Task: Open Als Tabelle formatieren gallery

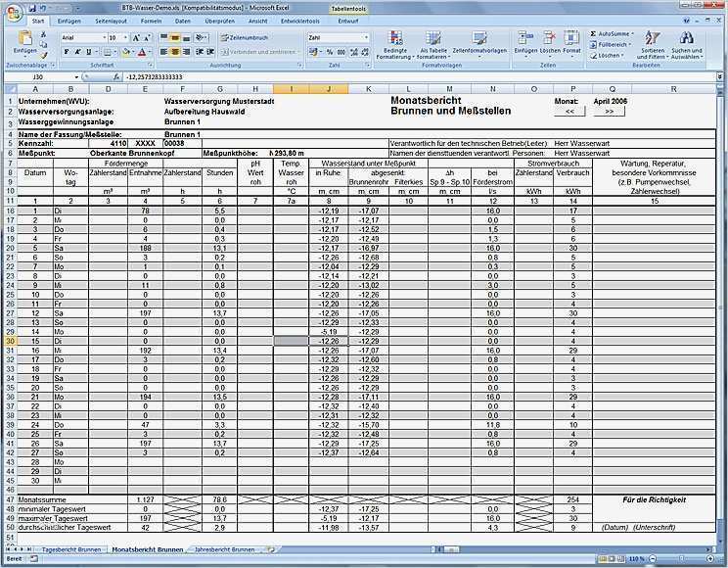Action: click(x=433, y=45)
